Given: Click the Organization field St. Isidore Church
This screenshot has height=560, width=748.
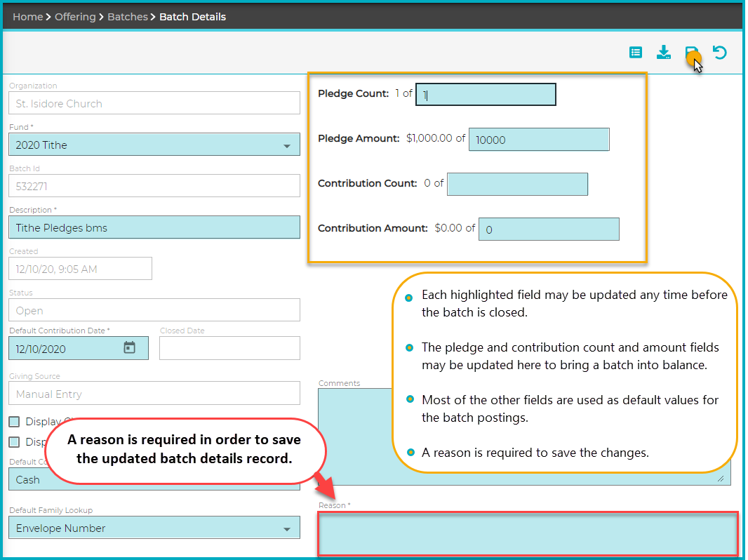Looking at the screenshot, I should [x=154, y=103].
